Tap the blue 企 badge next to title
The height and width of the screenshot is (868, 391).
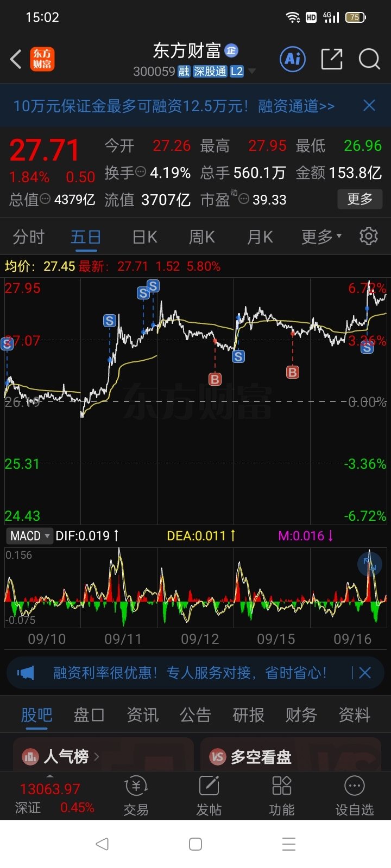coord(231,50)
